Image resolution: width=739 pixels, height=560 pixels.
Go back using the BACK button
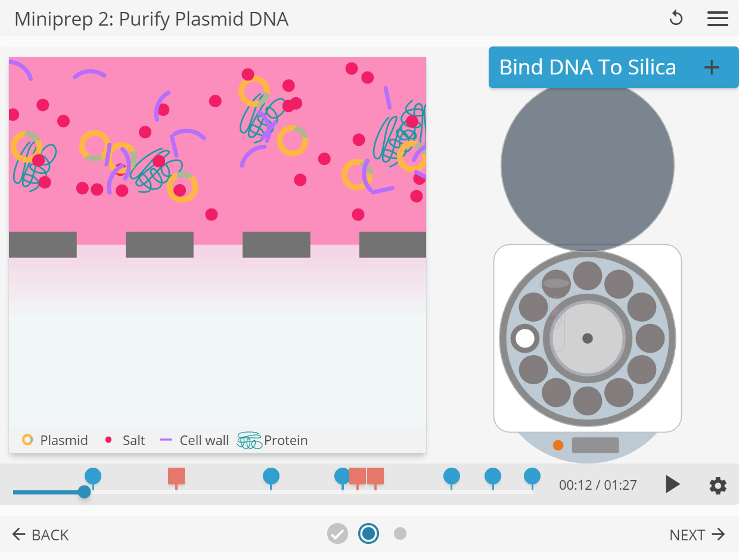pyautogui.click(x=40, y=534)
